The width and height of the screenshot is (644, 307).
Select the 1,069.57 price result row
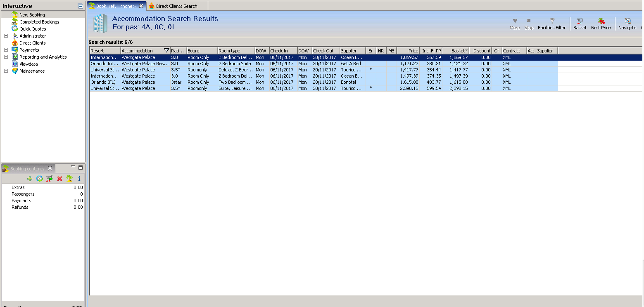pos(366,57)
